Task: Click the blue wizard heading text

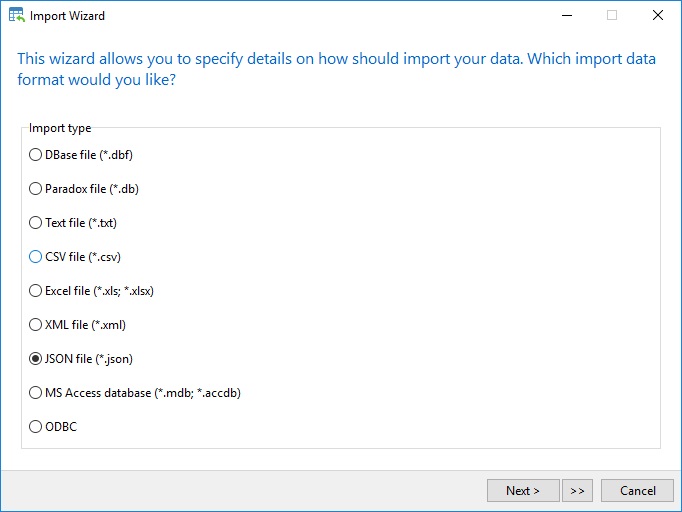Action: click(x=336, y=69)
